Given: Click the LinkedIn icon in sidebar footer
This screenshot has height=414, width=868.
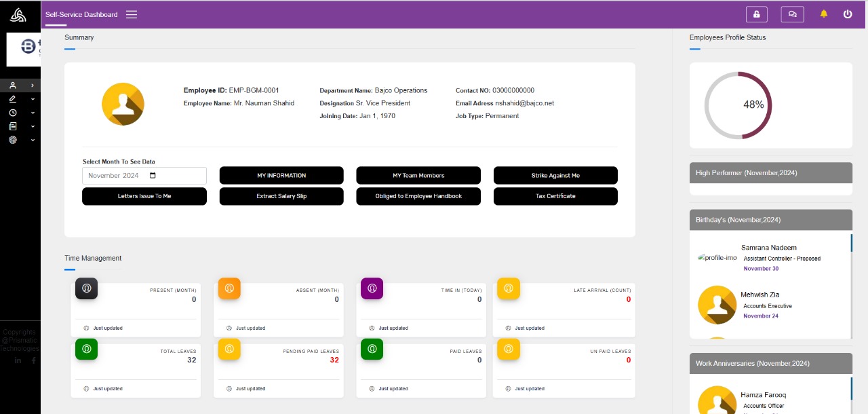Looking at the screenshot, I should pos(18,360).
